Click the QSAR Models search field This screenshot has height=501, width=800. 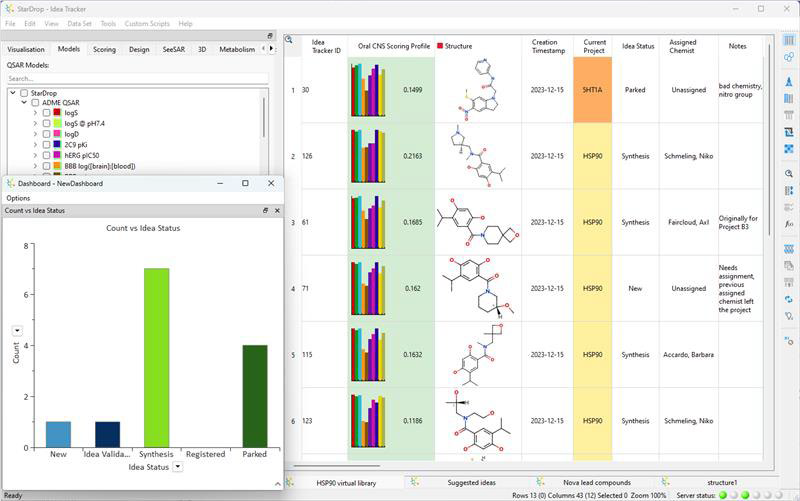click(x=136, y=78)
